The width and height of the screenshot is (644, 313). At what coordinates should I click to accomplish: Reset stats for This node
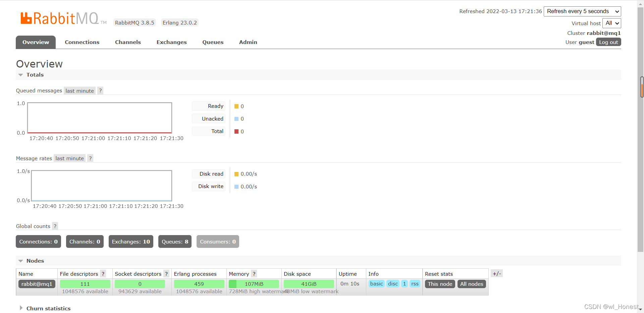(x=440, y=284)
